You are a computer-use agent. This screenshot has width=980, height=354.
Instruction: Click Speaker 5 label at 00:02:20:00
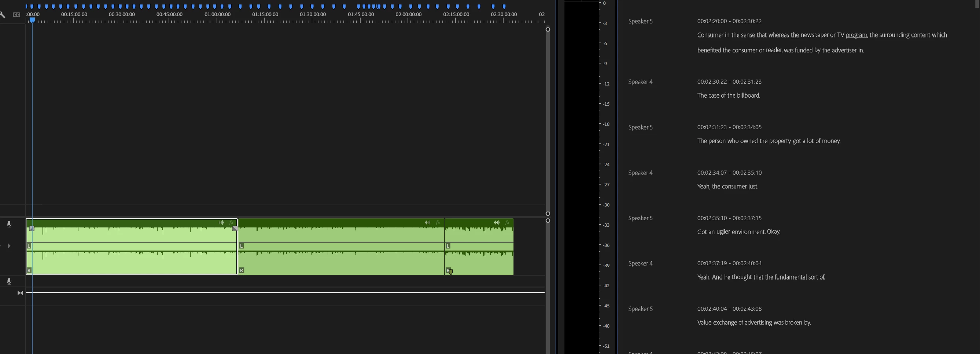(x=640, y=21)
